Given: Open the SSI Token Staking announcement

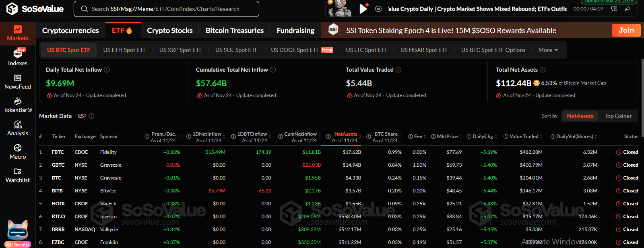Looking at the screenshot, I should pyautogui.click(x=451, y=31).
